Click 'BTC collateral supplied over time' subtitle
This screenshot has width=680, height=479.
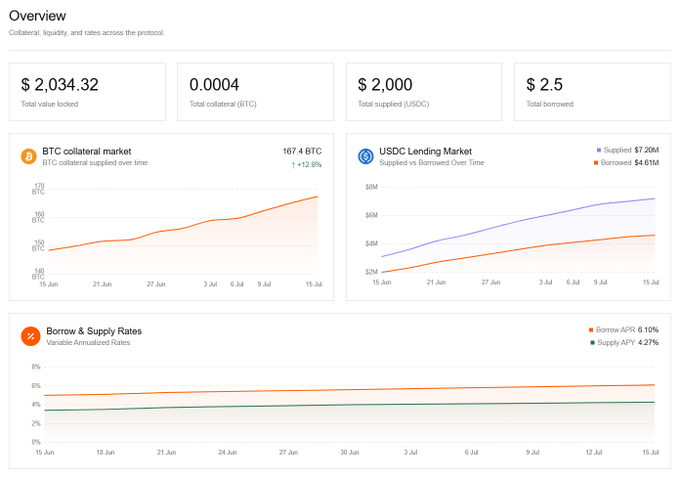[95, 163]
